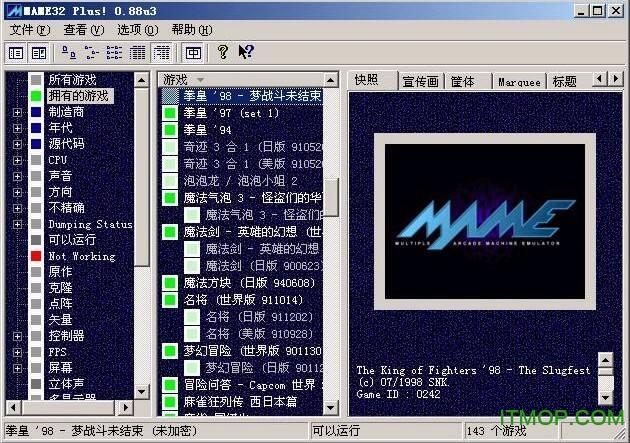Click folder tree scrollbar up arrow

click(x=141, y=80)
